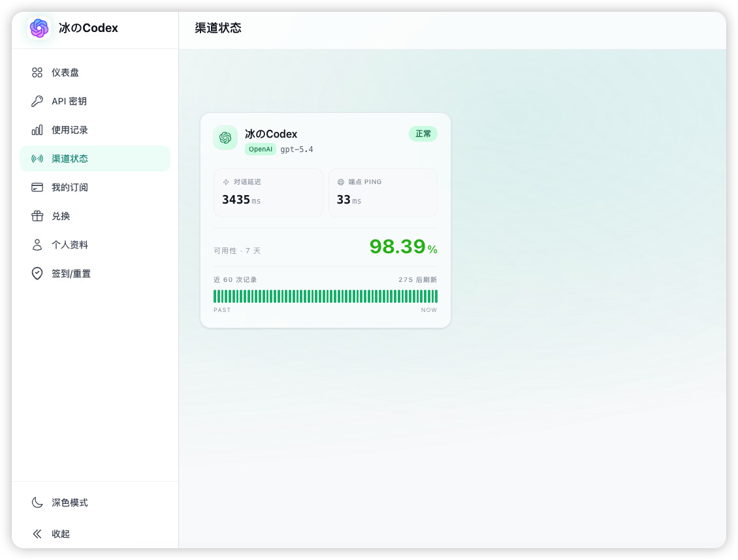The width and height of the screenshot is (738, 560).
Task: Click the 冰のCodex logo icon in sidebar header
Action: point(39,28)
